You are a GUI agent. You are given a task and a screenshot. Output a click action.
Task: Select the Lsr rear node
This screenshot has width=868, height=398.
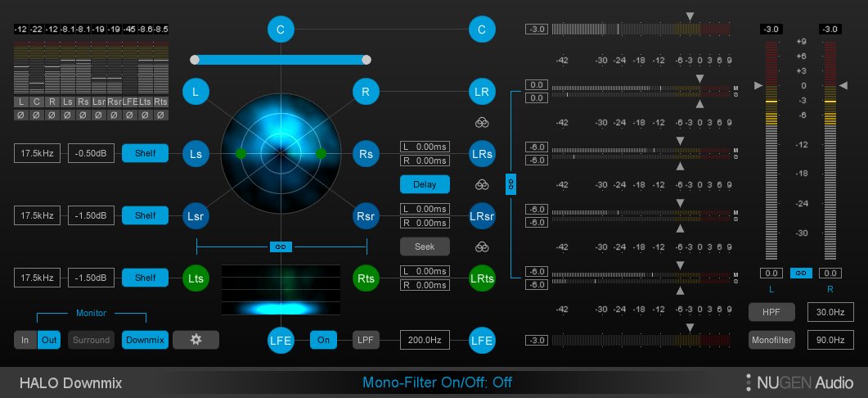[196, 215]
